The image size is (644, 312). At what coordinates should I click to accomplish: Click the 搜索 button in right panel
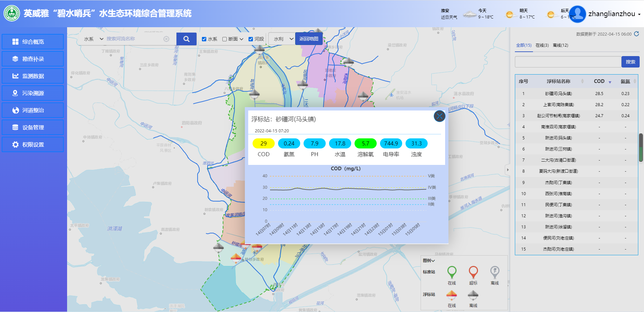tap(630, 62)
